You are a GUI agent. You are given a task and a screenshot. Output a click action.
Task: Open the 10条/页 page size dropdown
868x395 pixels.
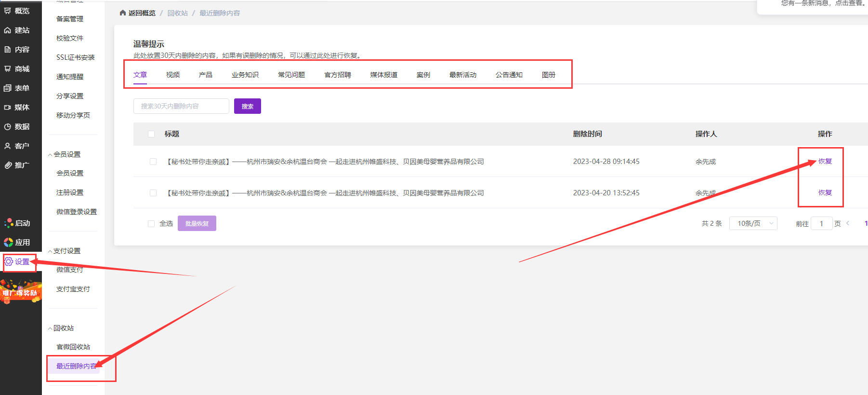coord(753,223)
